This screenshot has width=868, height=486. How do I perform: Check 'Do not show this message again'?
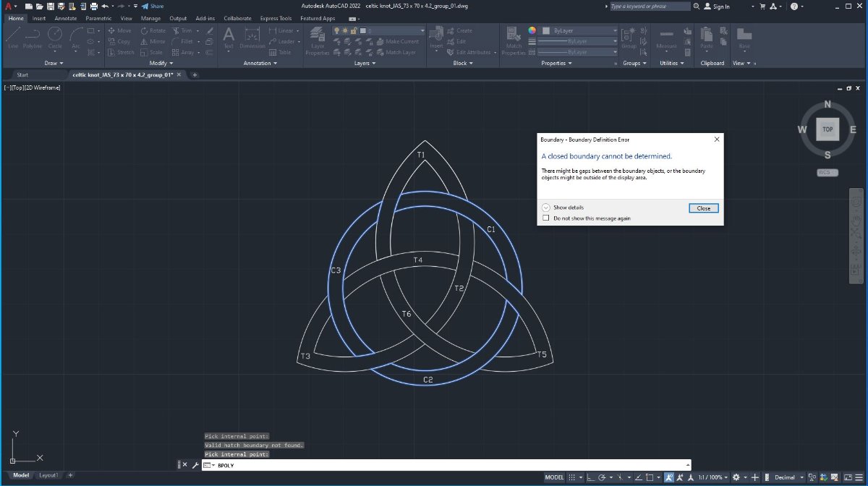pos(546,218)
